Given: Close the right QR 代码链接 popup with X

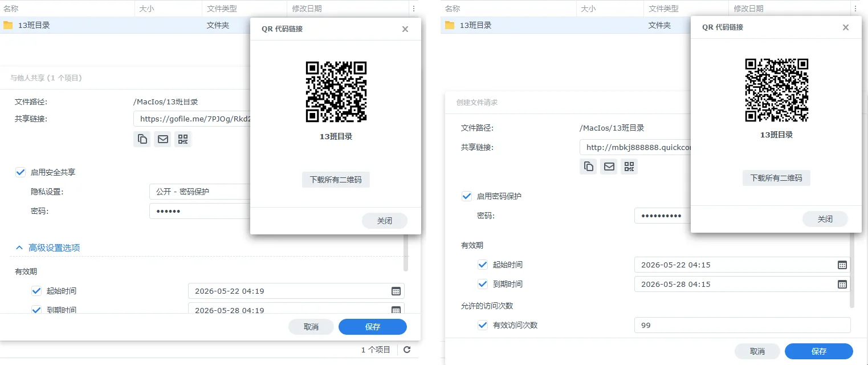Looking at the screenshot, I should 846,27.
